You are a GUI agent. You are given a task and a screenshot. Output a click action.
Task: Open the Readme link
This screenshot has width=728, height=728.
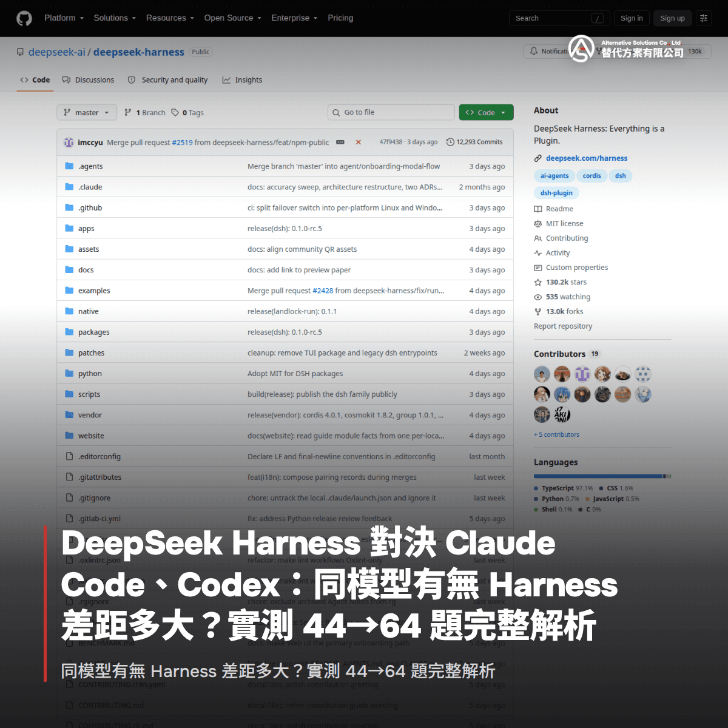tap(559, 209)
